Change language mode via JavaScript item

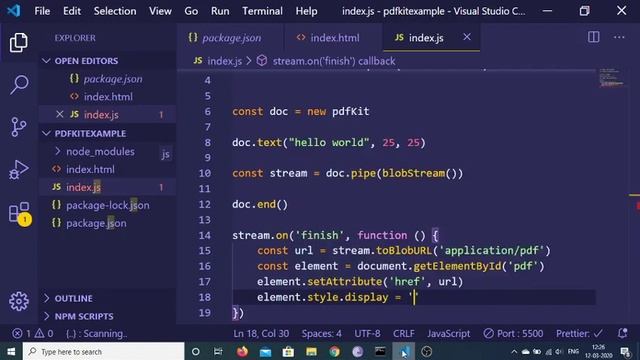[x=449, y=333]
